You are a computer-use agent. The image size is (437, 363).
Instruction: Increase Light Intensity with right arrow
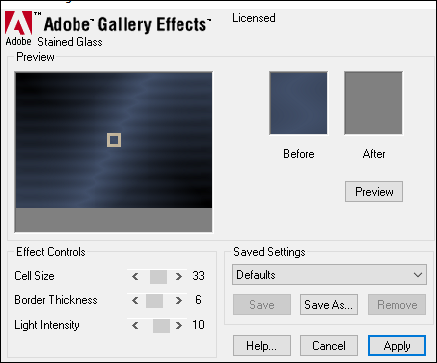(179, 325)
